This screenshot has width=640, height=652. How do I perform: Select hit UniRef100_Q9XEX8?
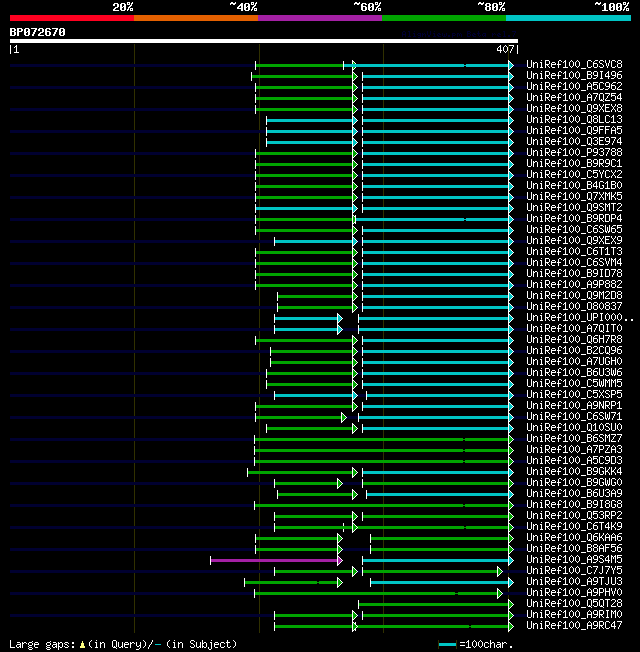574,109
